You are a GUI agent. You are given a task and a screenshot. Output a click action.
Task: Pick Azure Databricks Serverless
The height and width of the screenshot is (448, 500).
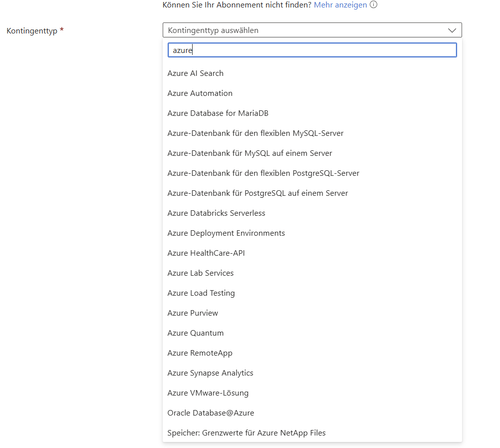point(312,213)
